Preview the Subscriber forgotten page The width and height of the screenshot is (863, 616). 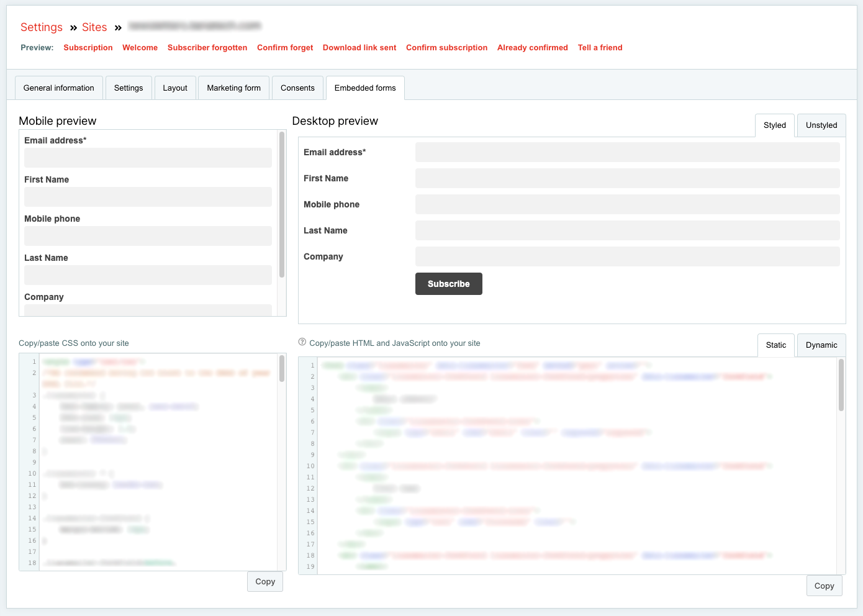click(207, 48)
